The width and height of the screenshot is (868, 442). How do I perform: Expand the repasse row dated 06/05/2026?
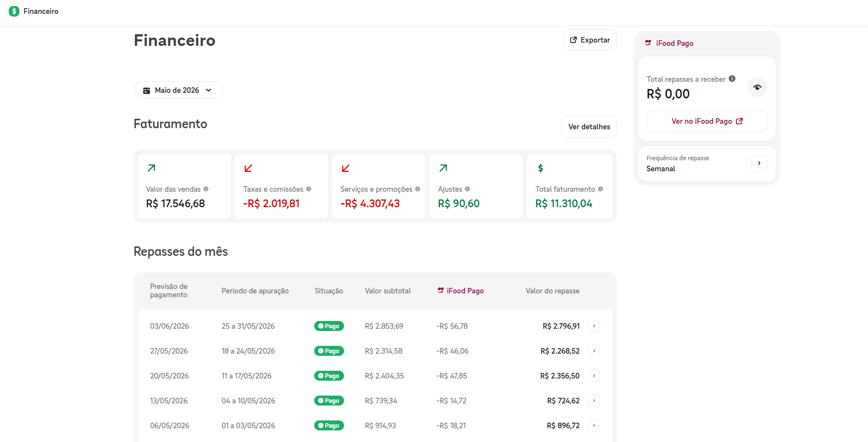[x=594, y=425]
